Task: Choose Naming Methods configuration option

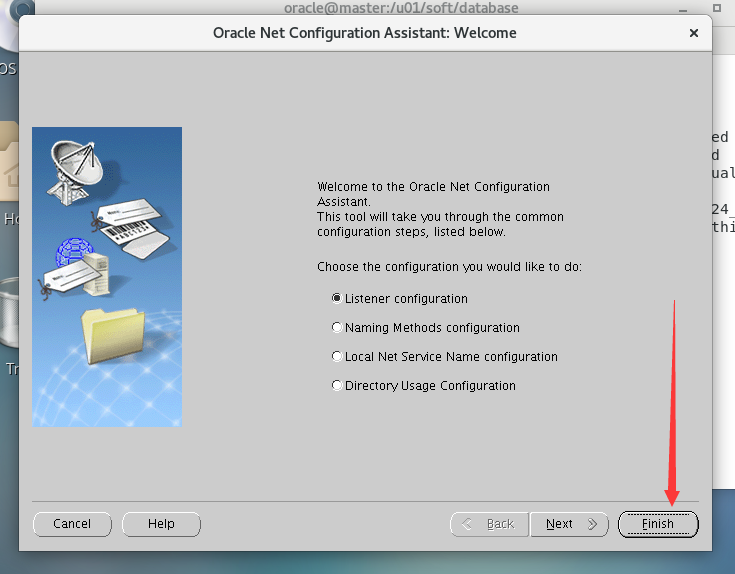Action: coord(337,328)
